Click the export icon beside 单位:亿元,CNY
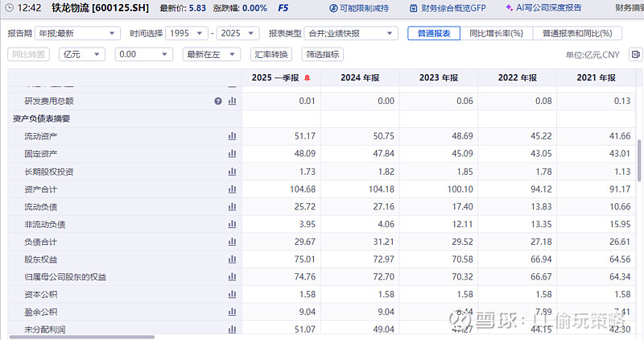 (x=635, y=55)
